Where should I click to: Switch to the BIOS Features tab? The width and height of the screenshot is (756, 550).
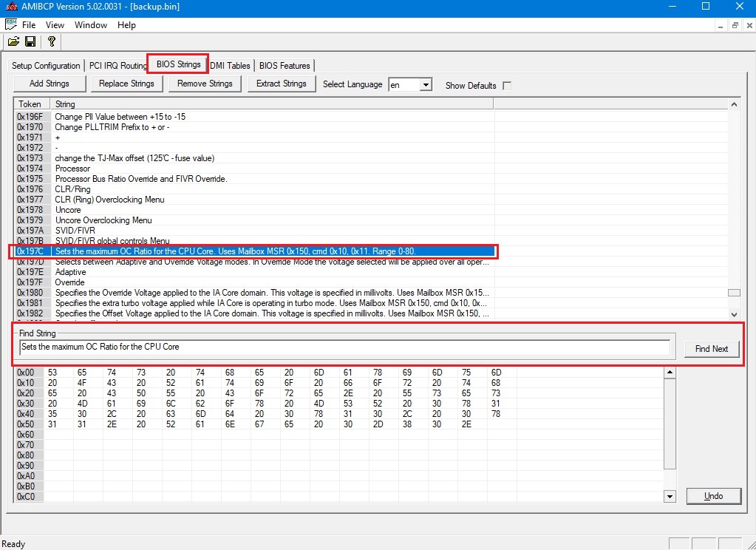point(285,66)
